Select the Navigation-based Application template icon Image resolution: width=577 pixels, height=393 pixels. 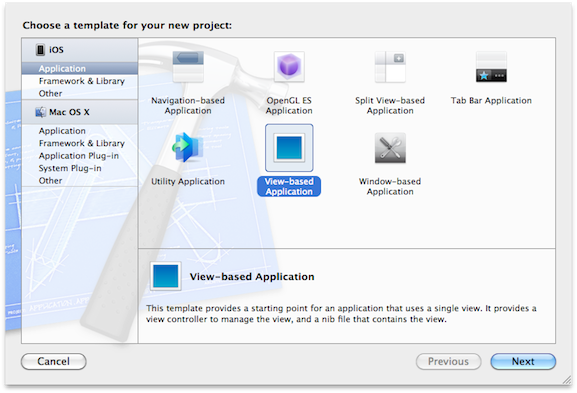coord(188,67)
